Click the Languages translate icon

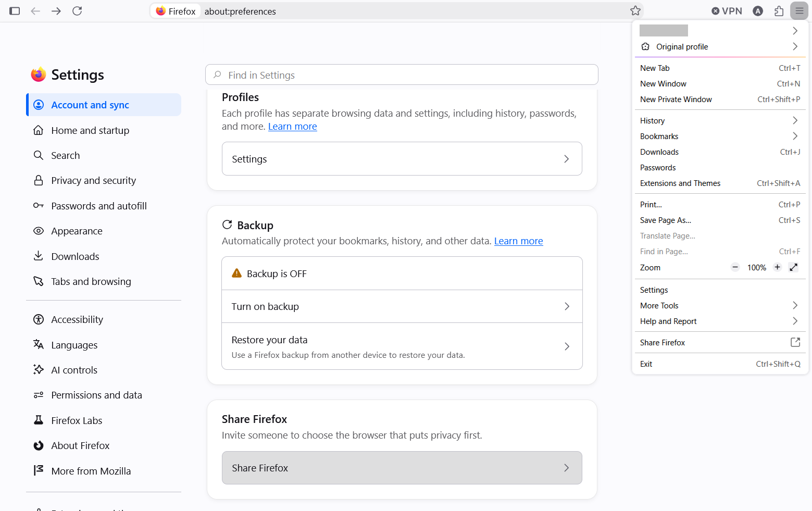click(x=39, y=344)
